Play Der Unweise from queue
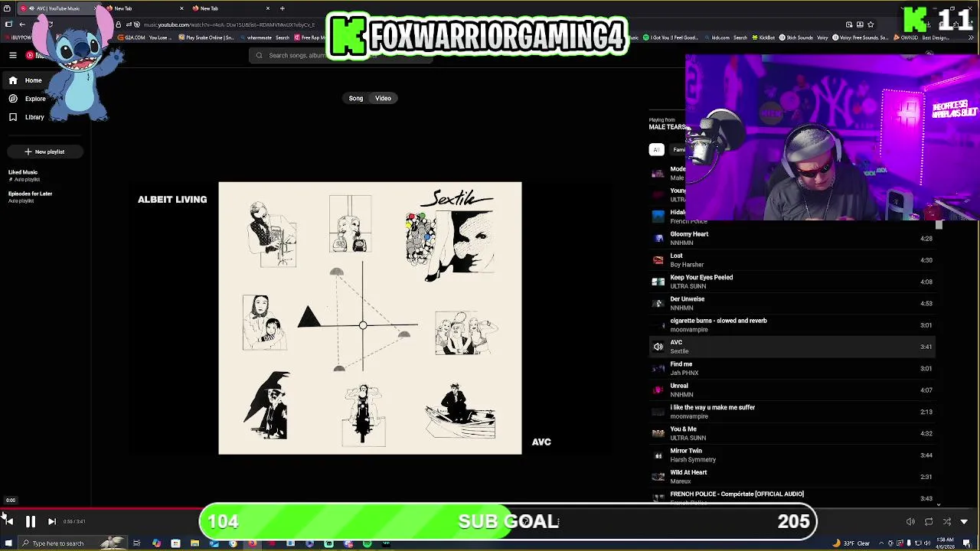980x551 pixels. point(792,303)
